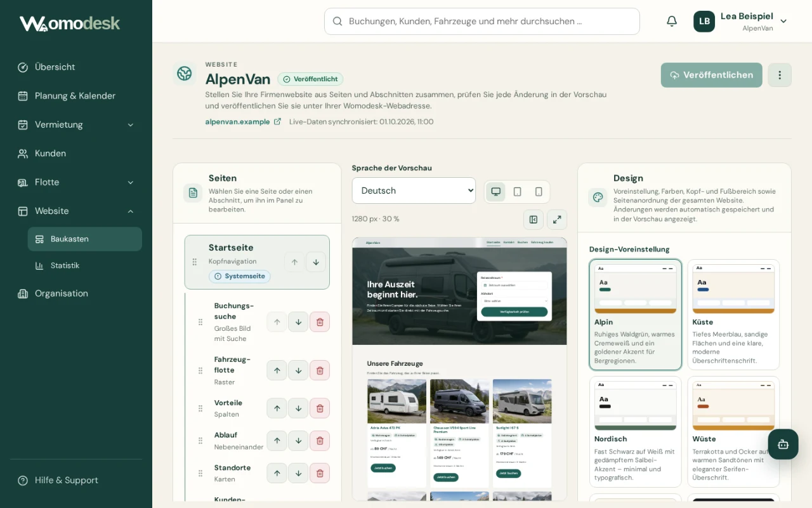Screen dimensions: 812x508
Task: Move Fahrzeugflotte section up
Action: coord(277,370)
